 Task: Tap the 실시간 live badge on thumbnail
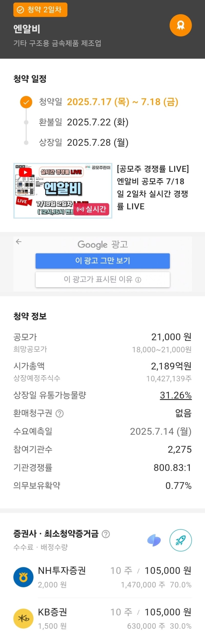point(91,209)
